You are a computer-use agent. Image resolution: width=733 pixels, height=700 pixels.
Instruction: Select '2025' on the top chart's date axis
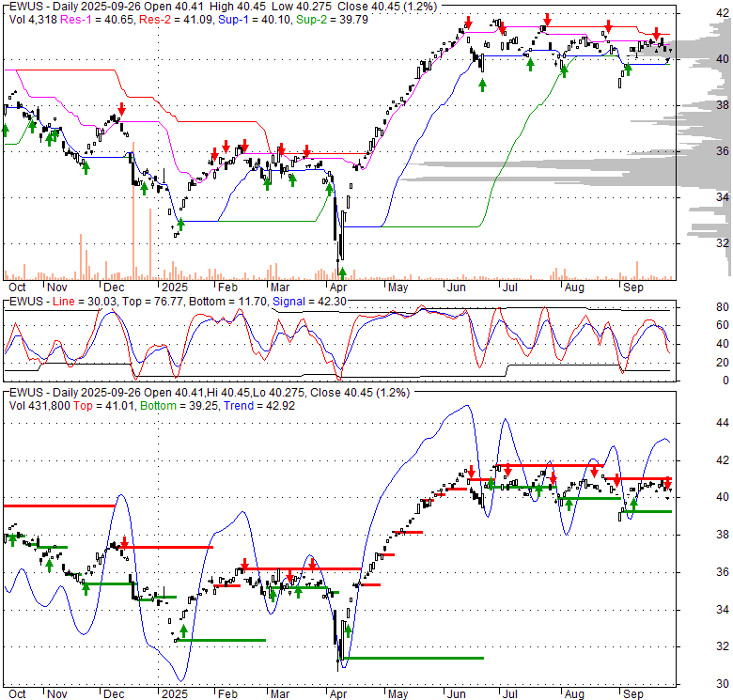(175, 288)
